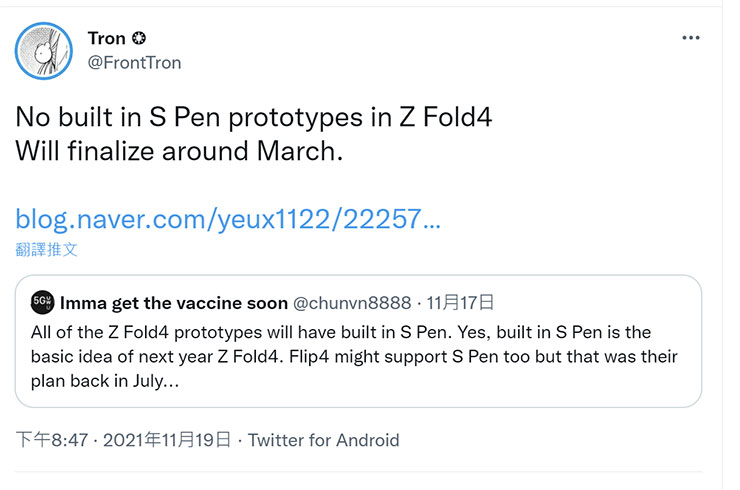Click the 'No built in S Pen prototypes' line
740x490 pixels.
click(254, 118)
